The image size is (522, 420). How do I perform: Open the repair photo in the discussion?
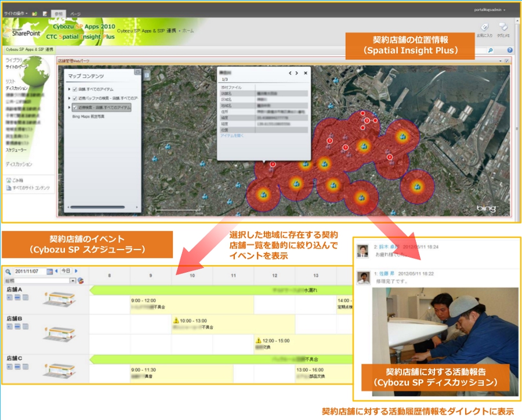click(445, 342)
